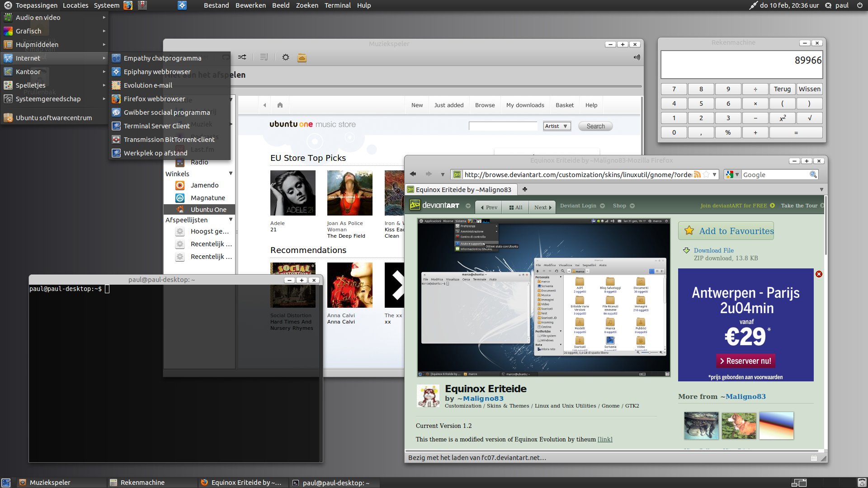Open the search engine selector dropdown
The image size is (868, 488).
pos(732,174)
